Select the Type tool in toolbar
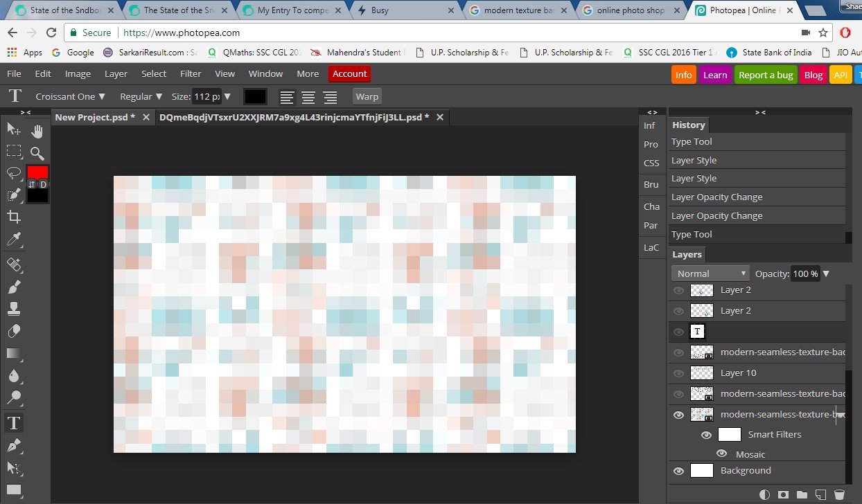 (14, 422)
